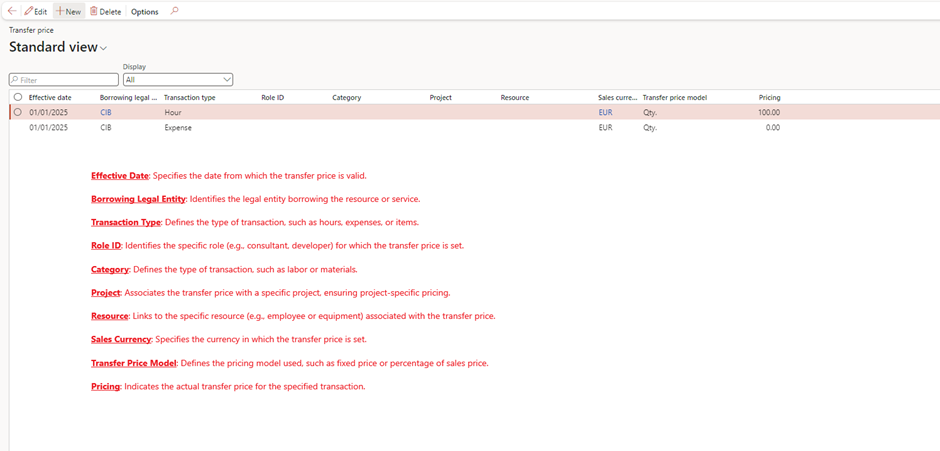Click the Edit pencil button
The image size is (940, 451).
pyautogui.click(x=35, y=11)
